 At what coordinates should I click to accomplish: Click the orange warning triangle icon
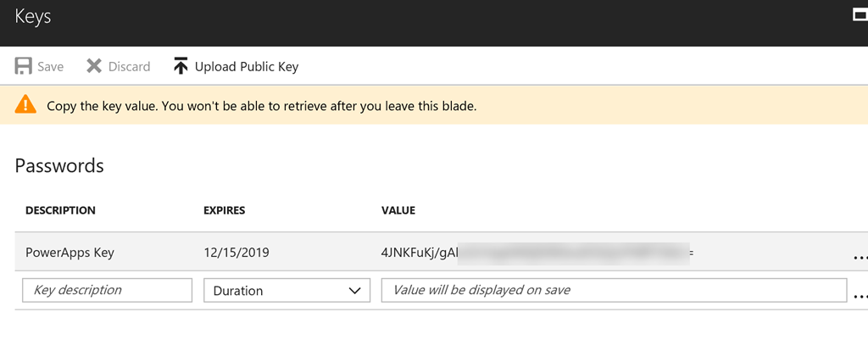[x=25, y=104]
